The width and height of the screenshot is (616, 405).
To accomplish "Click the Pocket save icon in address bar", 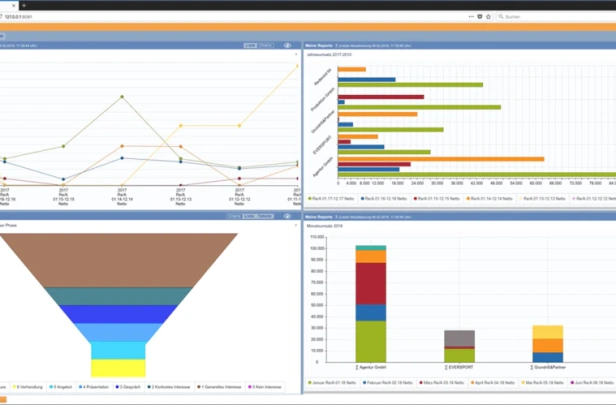I will (480, 16).
